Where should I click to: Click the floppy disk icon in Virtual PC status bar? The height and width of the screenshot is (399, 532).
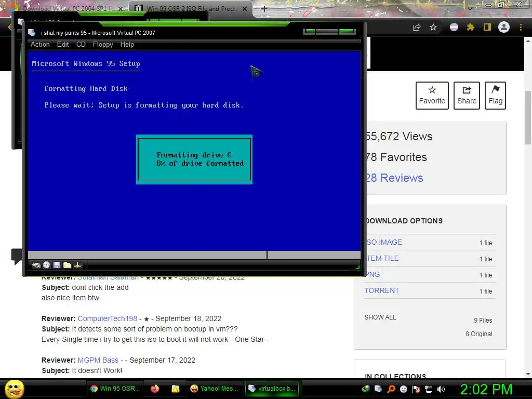[x=57, y=265]
